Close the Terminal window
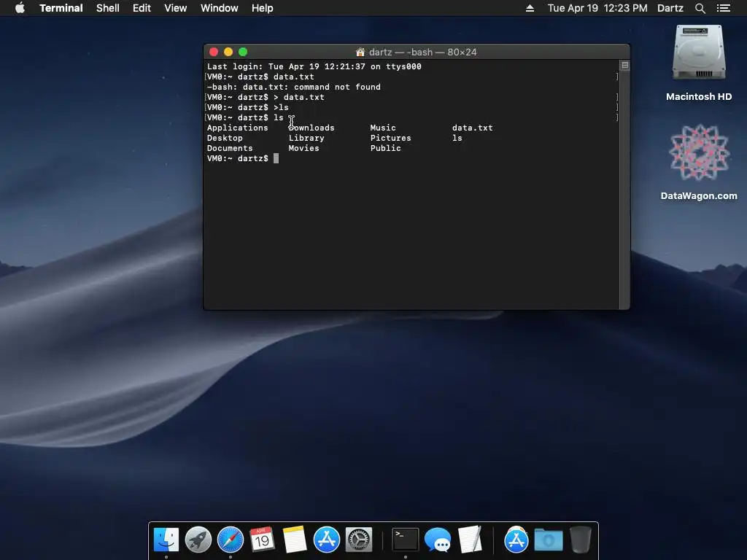Image resolution: width=747 pixels, height=560 pixels. (214, 52)
